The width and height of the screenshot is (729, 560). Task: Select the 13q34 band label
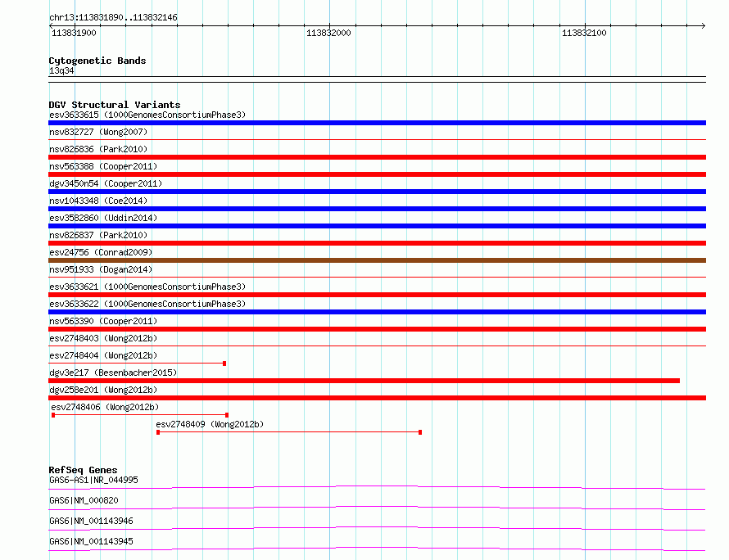[61, 70]
